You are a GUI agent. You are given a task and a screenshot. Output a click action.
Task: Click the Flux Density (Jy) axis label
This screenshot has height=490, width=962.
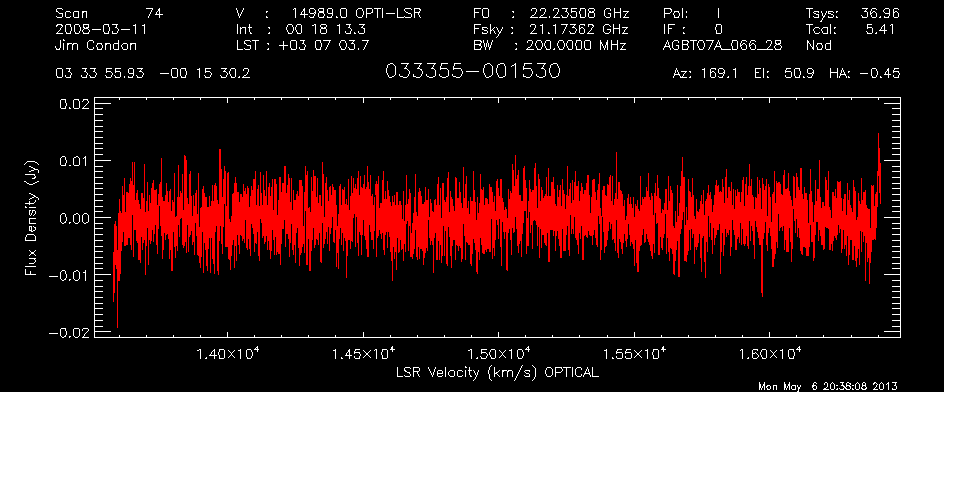coord(31,218)
